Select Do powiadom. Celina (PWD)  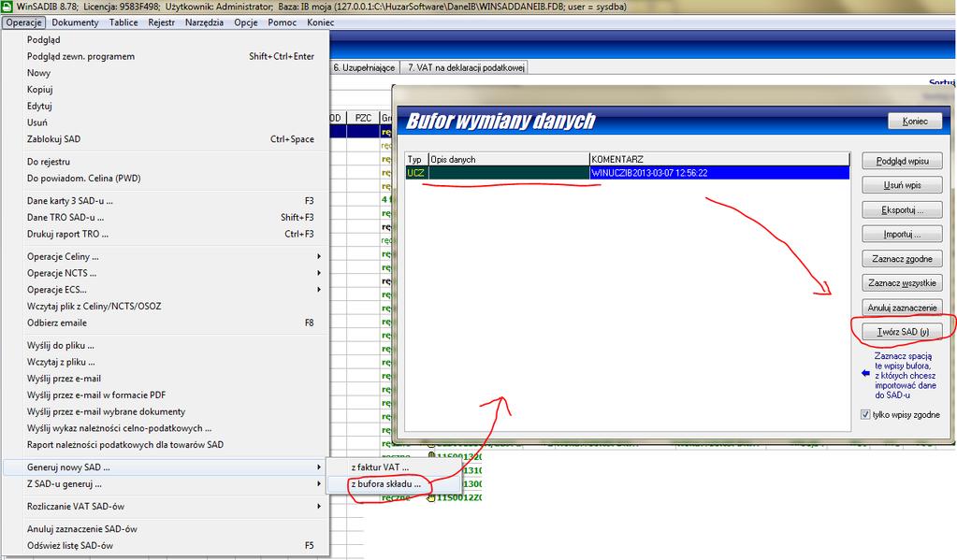tap(166, 179)
